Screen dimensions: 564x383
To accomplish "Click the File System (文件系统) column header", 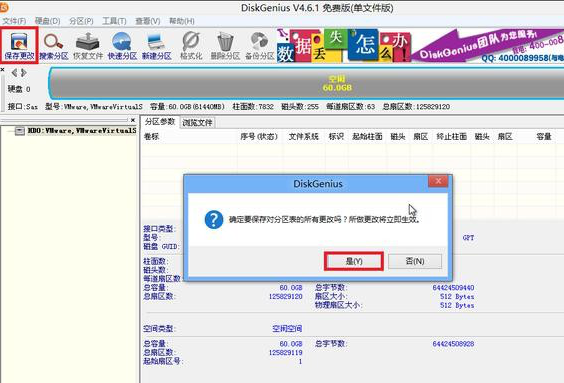I will [x=304, y=137].
